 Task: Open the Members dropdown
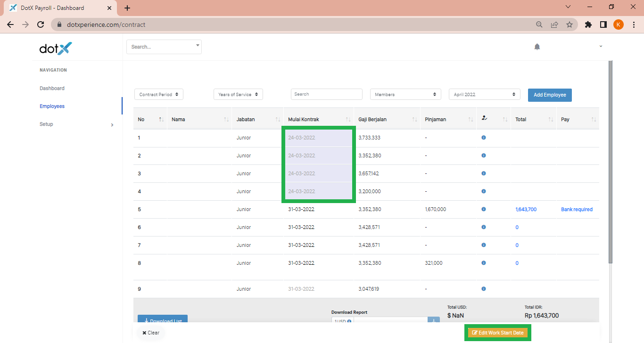[x=405, y=94]
